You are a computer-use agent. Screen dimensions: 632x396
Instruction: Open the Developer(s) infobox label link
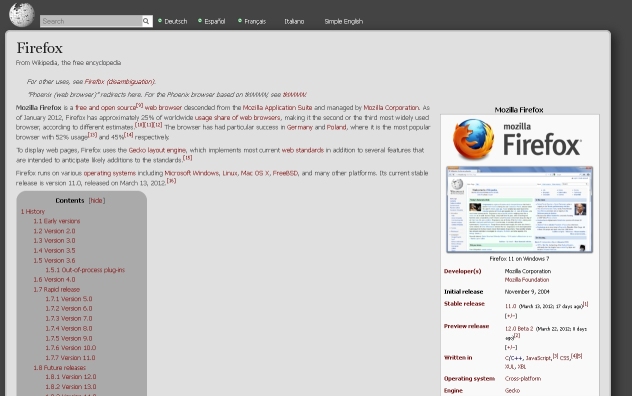pos(462,271)
